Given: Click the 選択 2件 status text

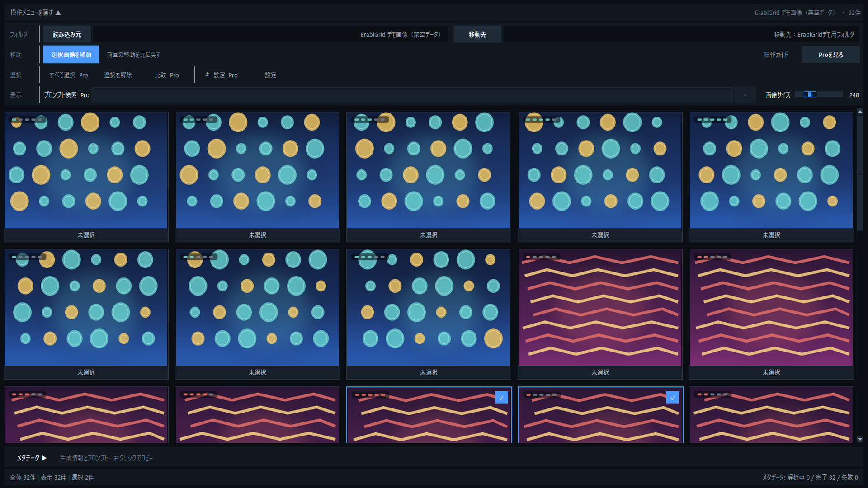Looking at the screenshot, I should pyautogui.click(x=83, y=478).
